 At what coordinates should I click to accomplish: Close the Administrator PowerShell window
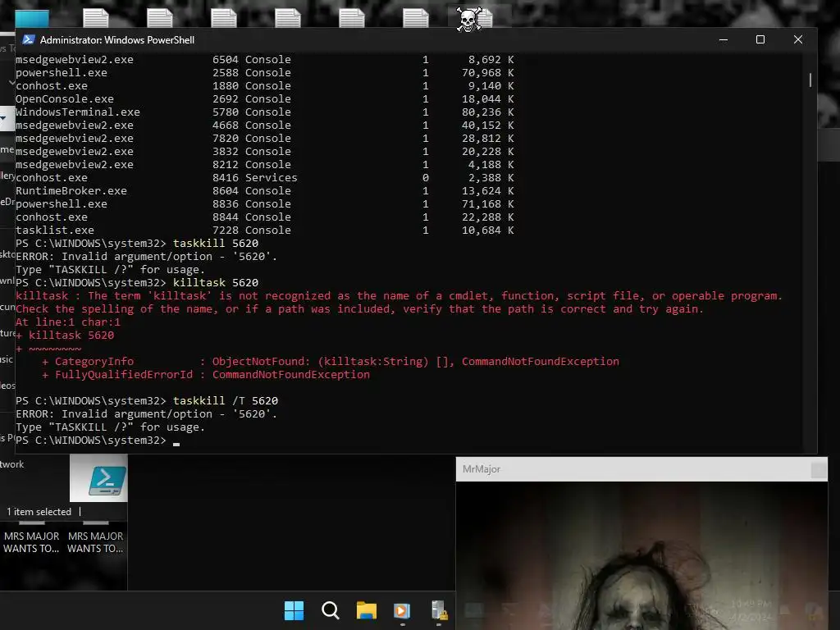[797, 39]
